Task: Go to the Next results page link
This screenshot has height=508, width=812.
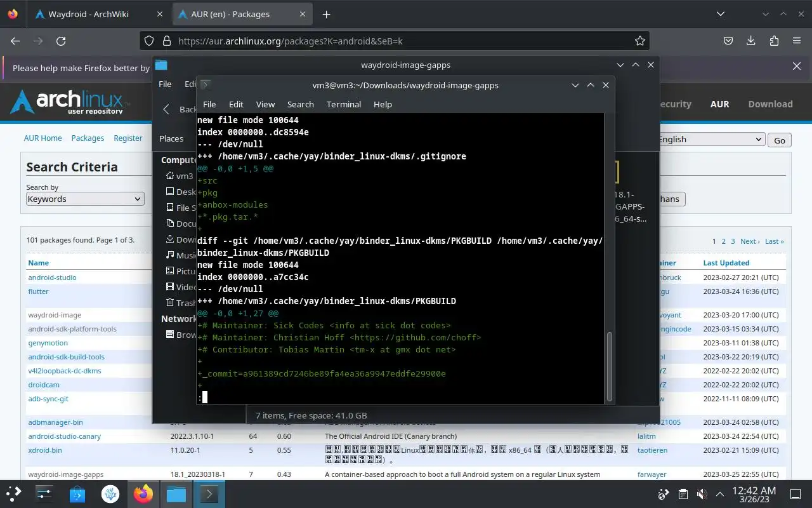Action: 750,241
